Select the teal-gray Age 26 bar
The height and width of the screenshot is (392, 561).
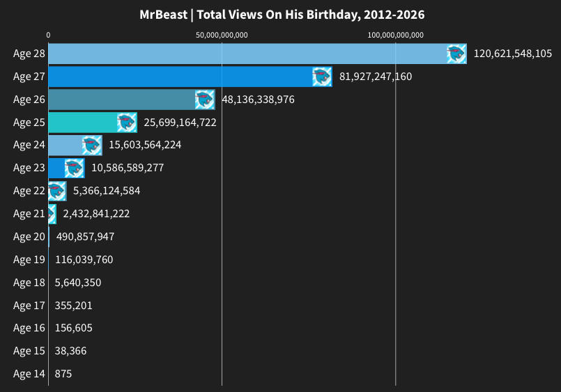[132, 100]
